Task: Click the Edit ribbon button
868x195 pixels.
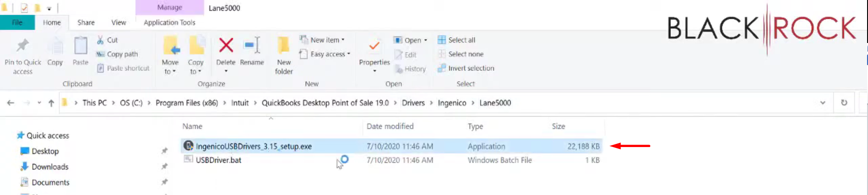Action: click(x=405, y=55)
